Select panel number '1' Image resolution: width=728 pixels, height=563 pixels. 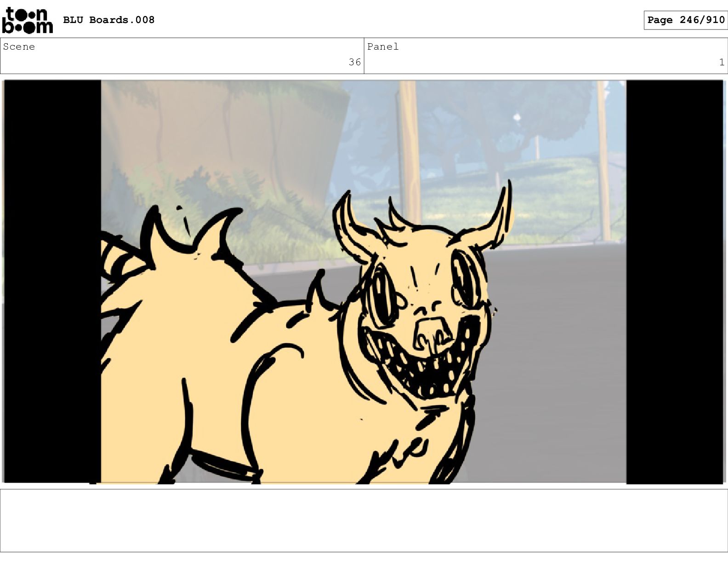(x=722, y=62)
